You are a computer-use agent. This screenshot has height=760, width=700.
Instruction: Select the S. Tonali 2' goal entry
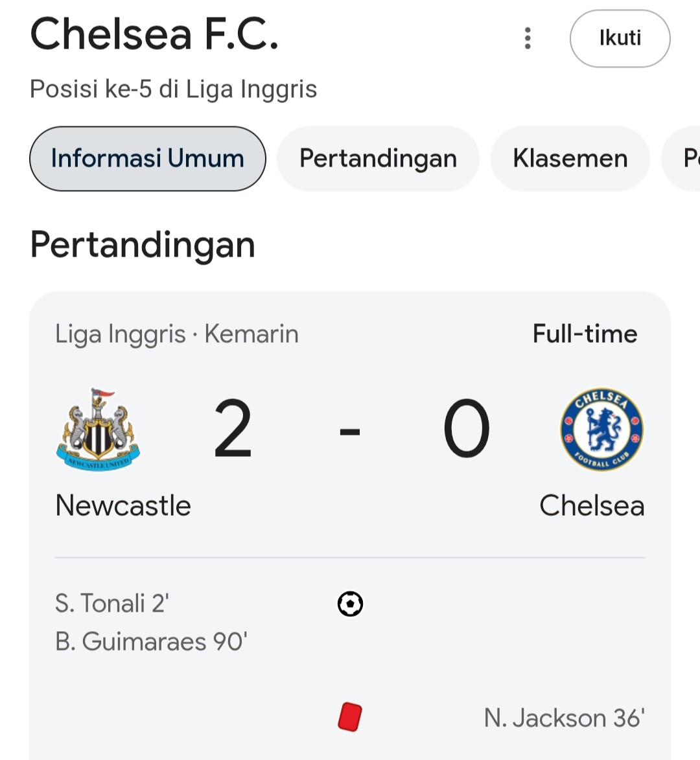point(112,603)
